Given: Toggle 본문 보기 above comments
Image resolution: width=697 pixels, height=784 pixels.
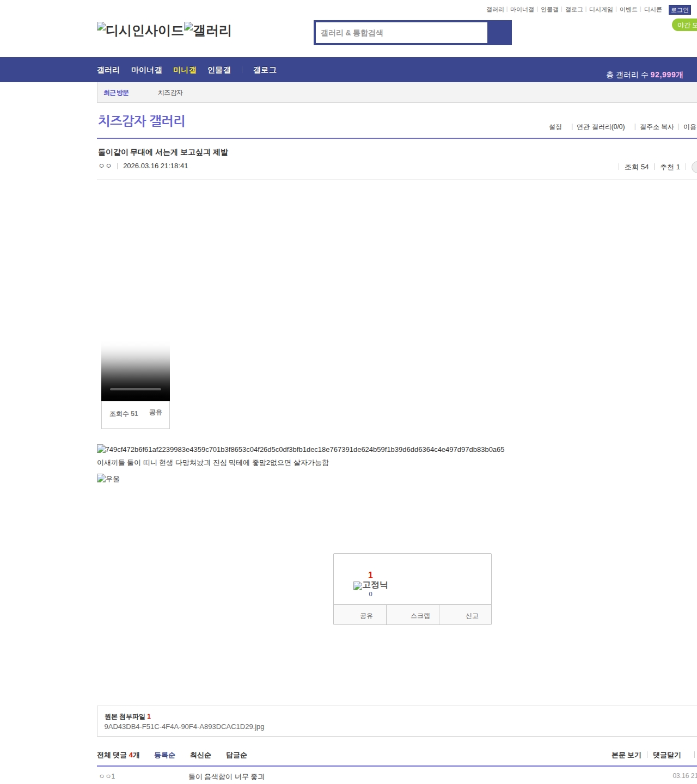Looking at the screenshot, I should pyautogui.click(x=626, y=755).
